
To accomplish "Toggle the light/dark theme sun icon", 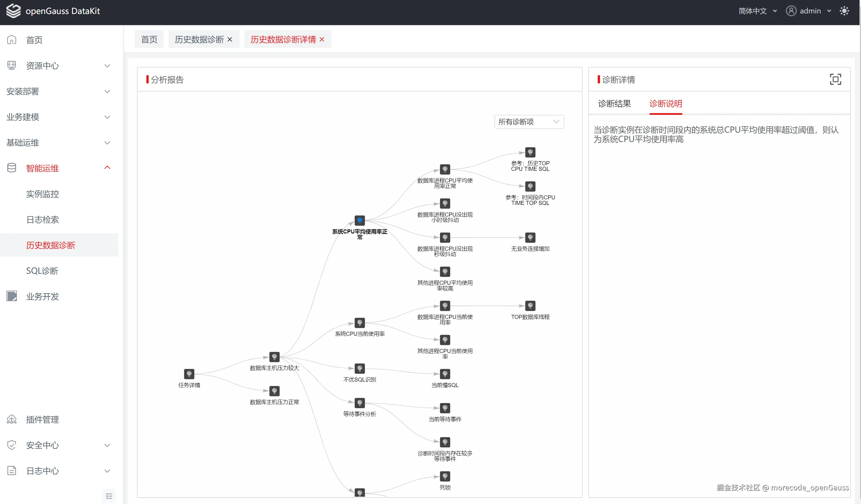I will pyautogui.click(x=844, y=11).
